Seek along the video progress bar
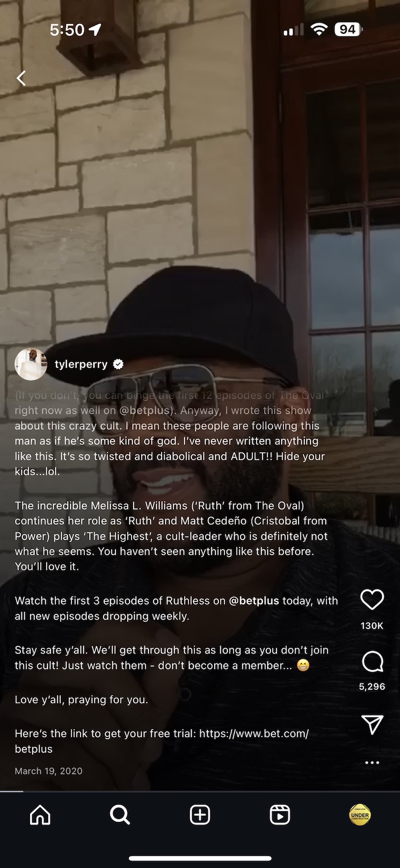The width and height of the screenshot is (400, 868). click(200, 791)
